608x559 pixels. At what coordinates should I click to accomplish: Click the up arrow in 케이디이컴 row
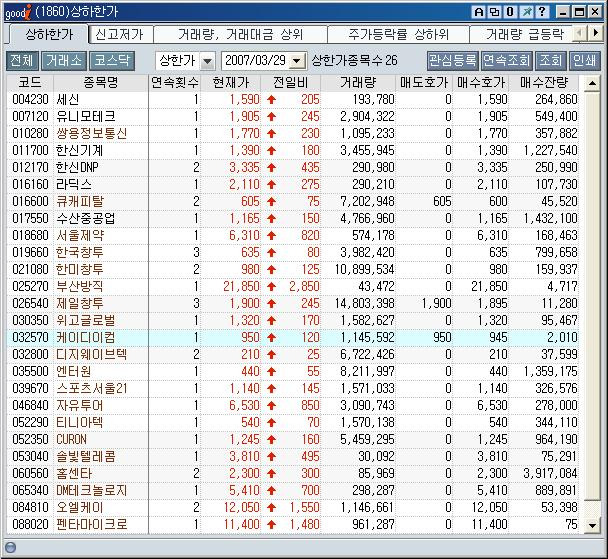(x=271, y=338)
